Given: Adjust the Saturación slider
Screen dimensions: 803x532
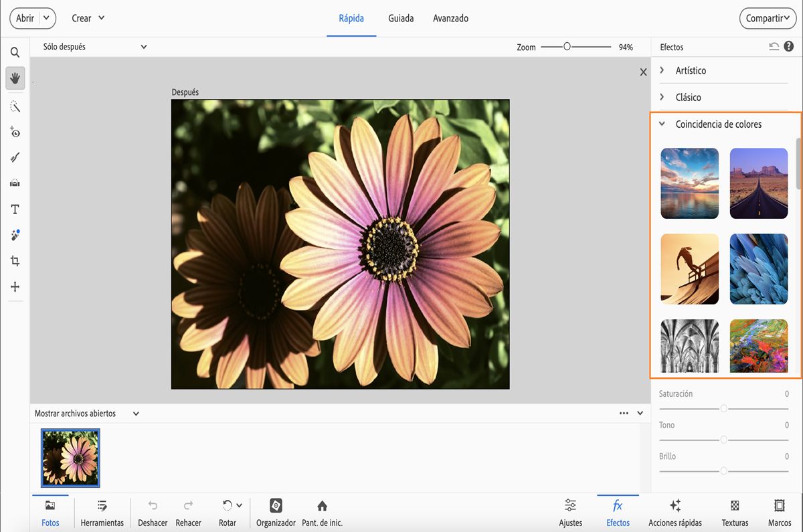Looking at the screenshot, I should point(723,408).
